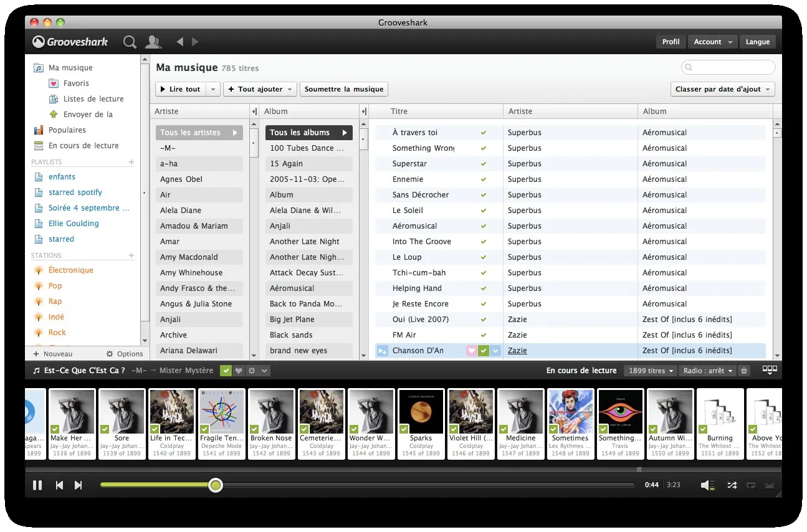This screenshot has width=807, height=532.
Task: Collapse the queue thumbnails view
Action: [x=770, y=370]
